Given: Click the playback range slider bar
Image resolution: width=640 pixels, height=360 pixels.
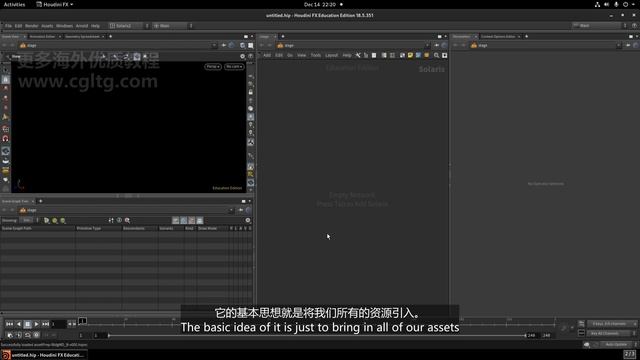Looking at the screenshot, I should 317,336.
